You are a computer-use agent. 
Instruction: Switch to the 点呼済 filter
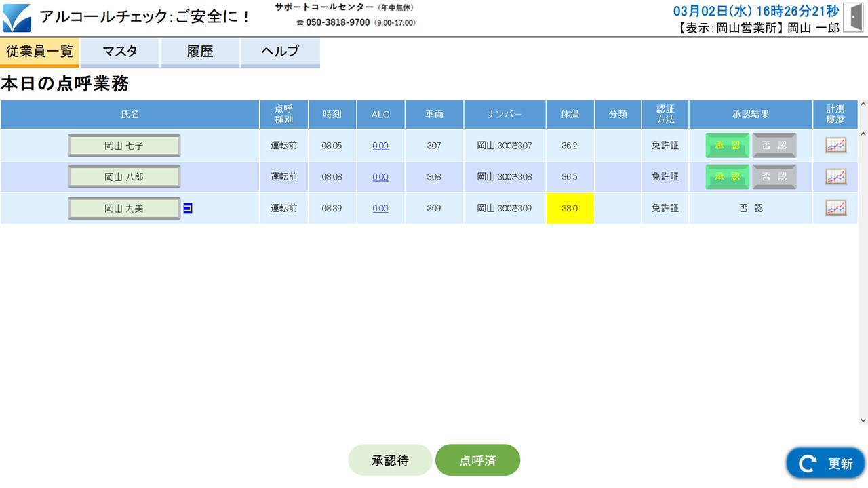478,460
